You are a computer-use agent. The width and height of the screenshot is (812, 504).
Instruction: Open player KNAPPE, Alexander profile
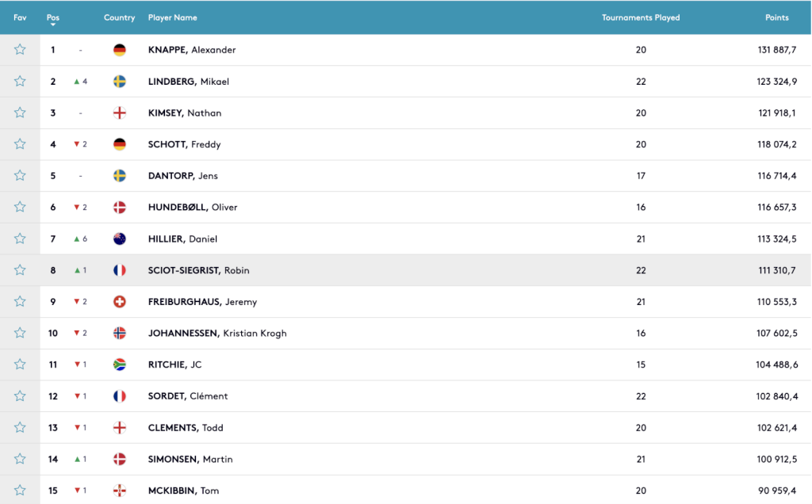click(x=191, y=50)
